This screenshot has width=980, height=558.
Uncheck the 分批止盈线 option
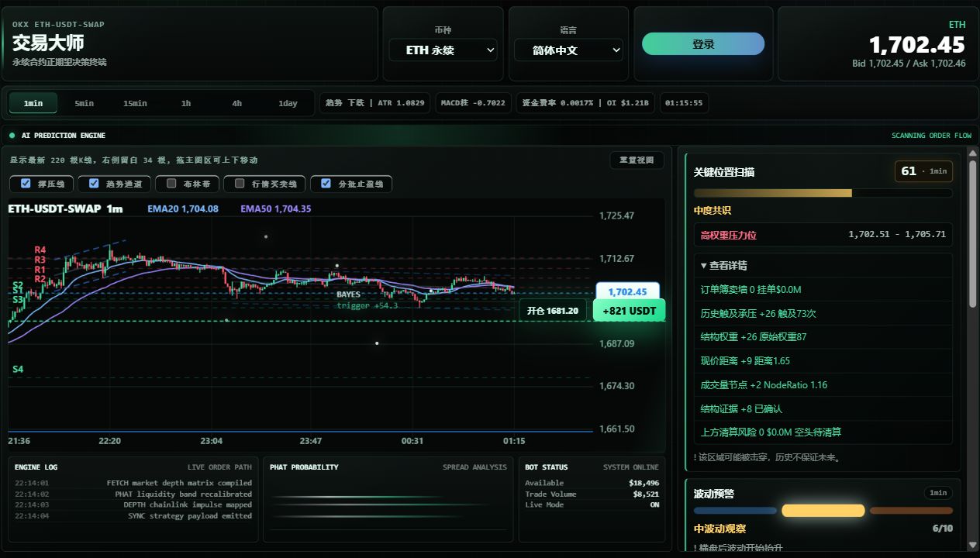pos(326,184)
